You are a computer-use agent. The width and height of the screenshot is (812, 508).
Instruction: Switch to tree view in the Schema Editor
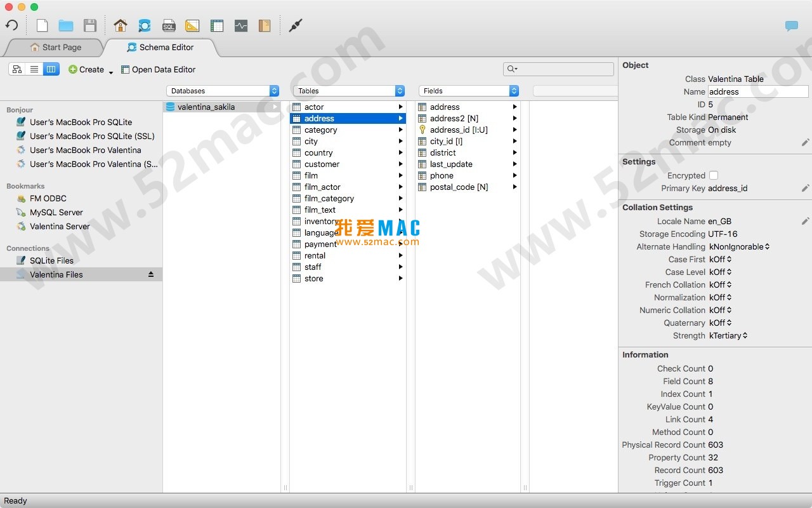(x=17, y=69)
